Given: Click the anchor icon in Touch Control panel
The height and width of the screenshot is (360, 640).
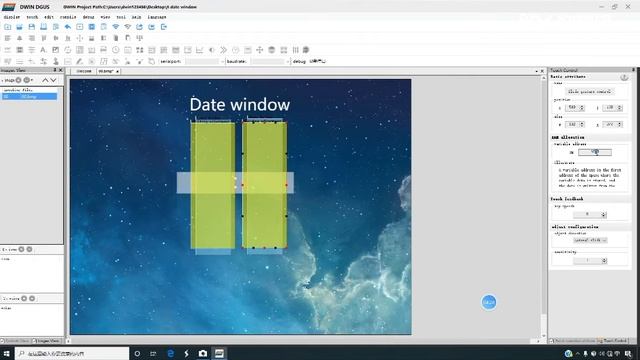Looking at the screenshot, I should coord(624,77).
